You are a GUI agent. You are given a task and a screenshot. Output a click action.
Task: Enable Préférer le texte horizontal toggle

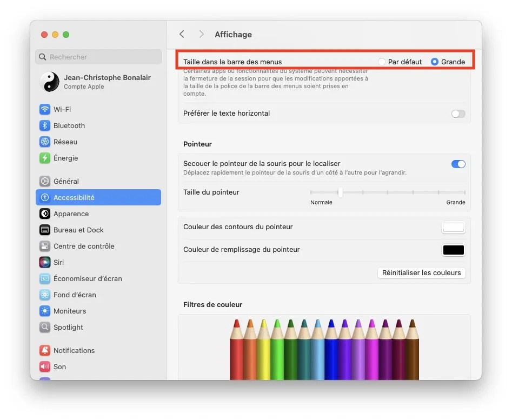pyautogui.click(x=458, y=114)
